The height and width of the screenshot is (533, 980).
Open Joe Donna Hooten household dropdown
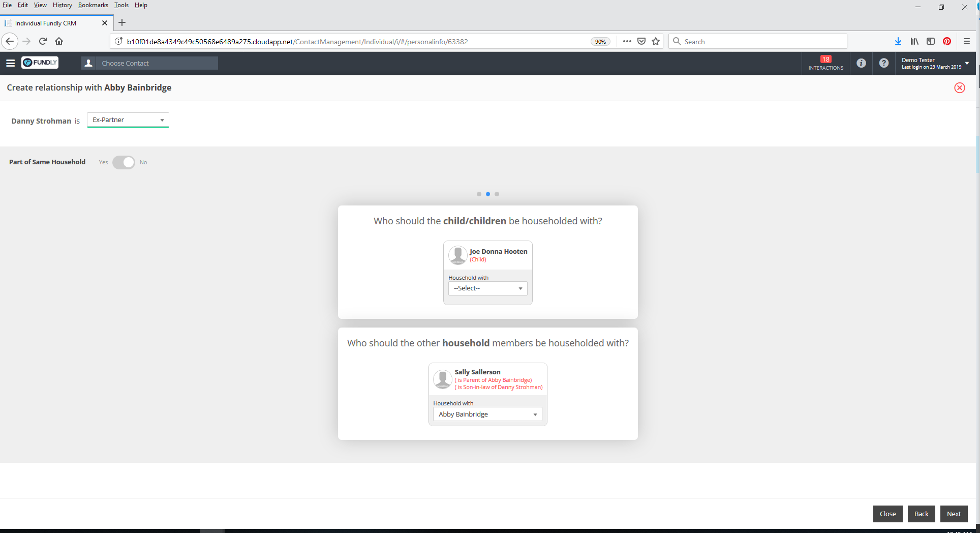[x=488, y=288]
